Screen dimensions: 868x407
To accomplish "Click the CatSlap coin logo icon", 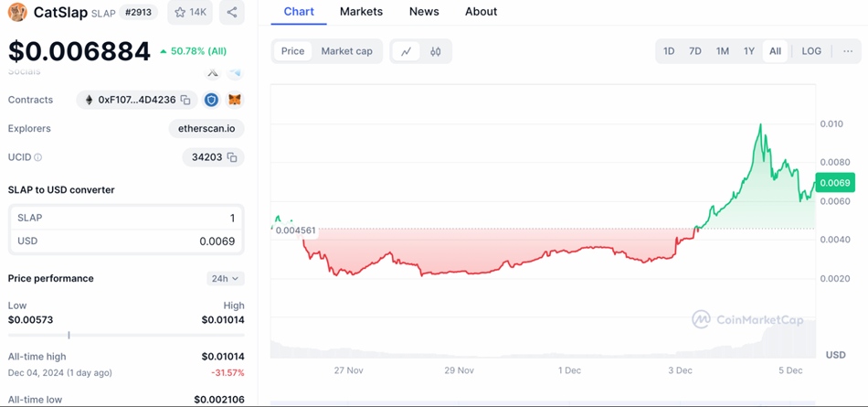I will pos(17,12).
